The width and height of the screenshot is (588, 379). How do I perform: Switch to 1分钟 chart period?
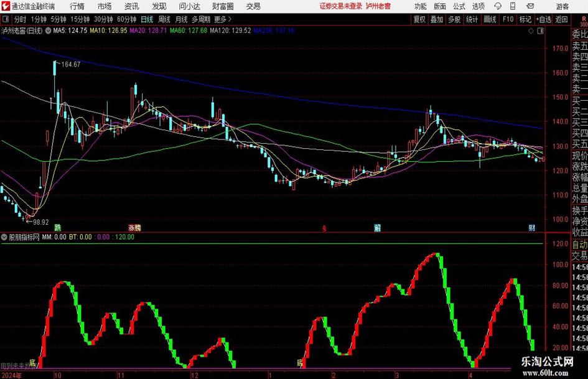(39, 19)
